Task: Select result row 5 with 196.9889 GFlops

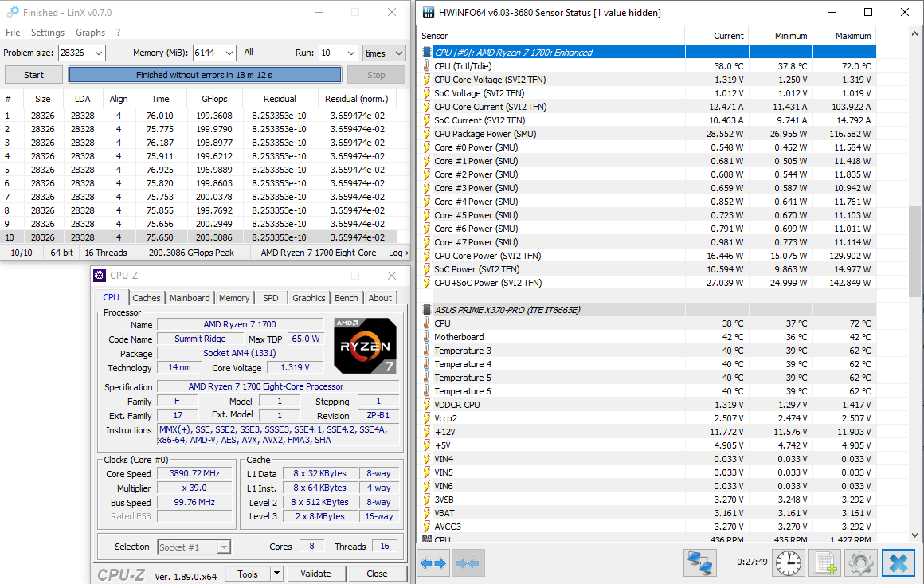Action: click(198, 170)
